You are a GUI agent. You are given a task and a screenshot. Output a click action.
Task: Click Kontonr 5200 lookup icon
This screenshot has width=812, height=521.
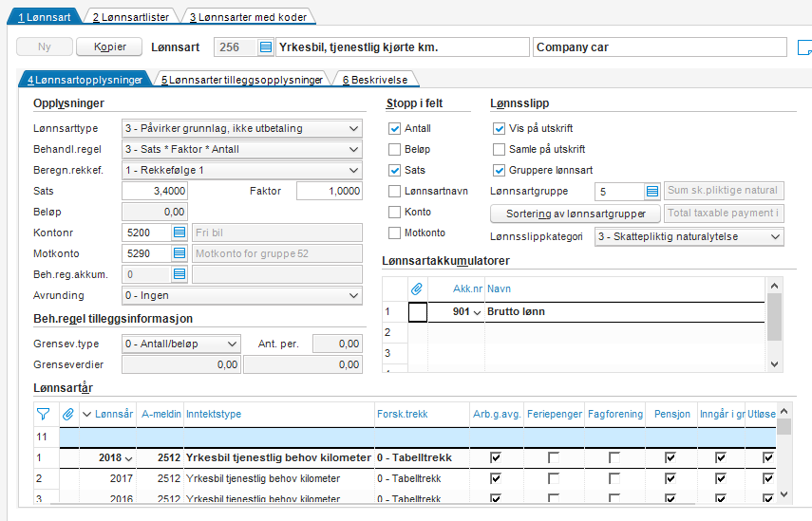pos(180,232)
